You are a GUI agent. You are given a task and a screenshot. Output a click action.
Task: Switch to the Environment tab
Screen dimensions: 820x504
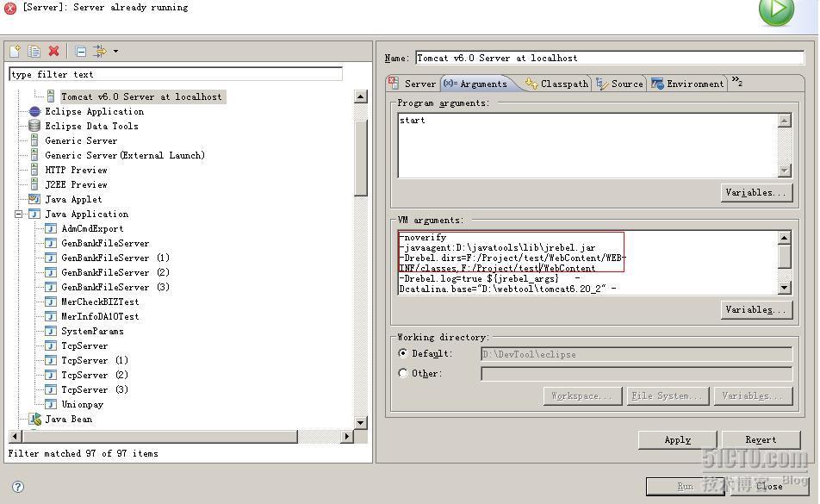(x=687, y=84)
